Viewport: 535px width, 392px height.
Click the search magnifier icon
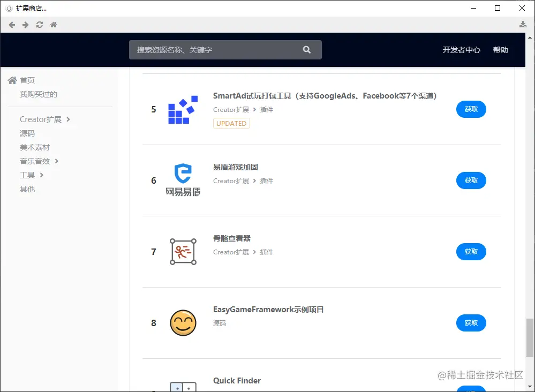tap(307, 50)
